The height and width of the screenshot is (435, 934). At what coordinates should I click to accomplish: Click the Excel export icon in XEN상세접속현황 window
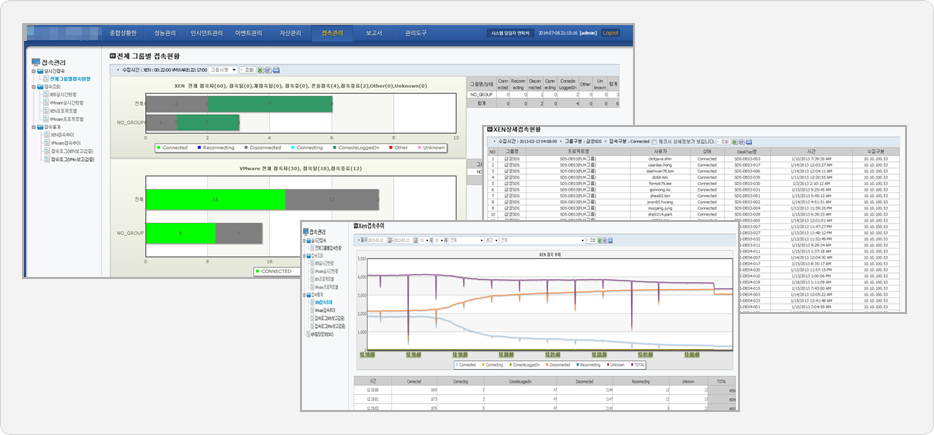734,142
